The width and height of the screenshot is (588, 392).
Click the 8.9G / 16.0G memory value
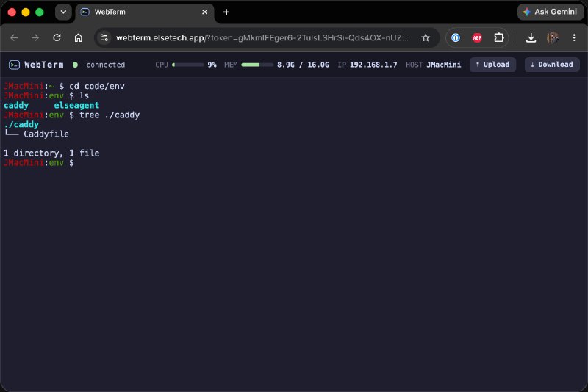pyautogui.click(x=303, y=65)
